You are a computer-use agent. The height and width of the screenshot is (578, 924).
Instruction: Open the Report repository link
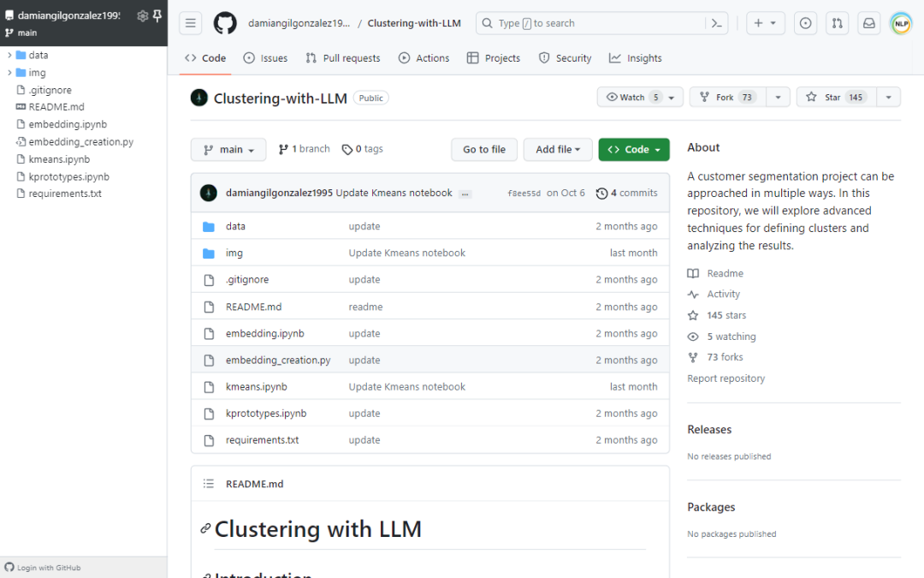pyautogui.click(x=726, y=378)
